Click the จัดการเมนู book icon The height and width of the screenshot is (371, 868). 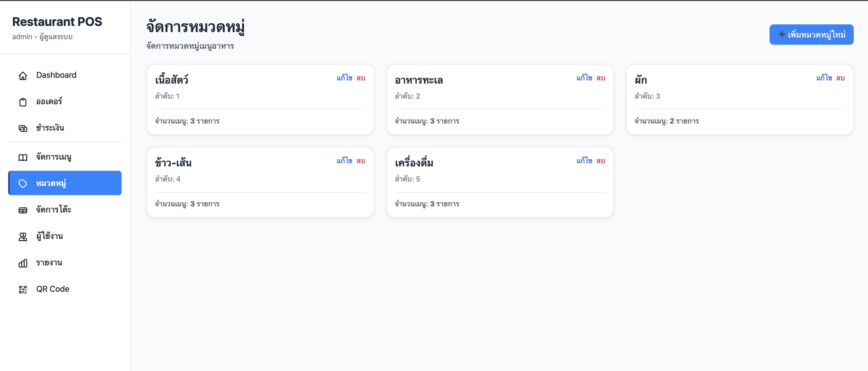click(x=23, y=157)
